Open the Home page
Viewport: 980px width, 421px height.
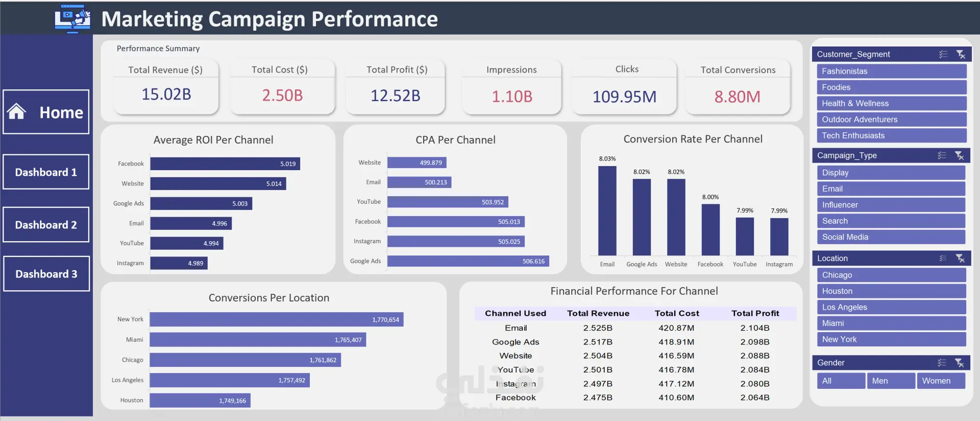(x=46, y=112)
